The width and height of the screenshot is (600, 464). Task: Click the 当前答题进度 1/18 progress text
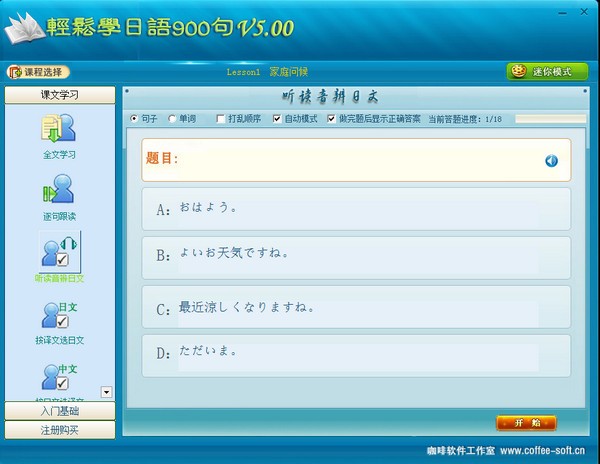465,119
